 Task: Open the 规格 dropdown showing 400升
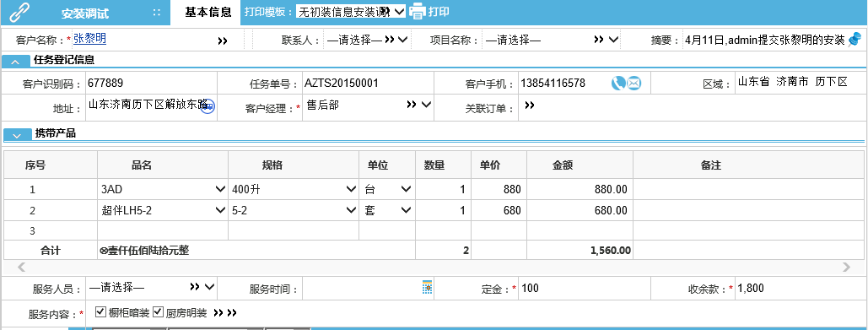(351, 189)
